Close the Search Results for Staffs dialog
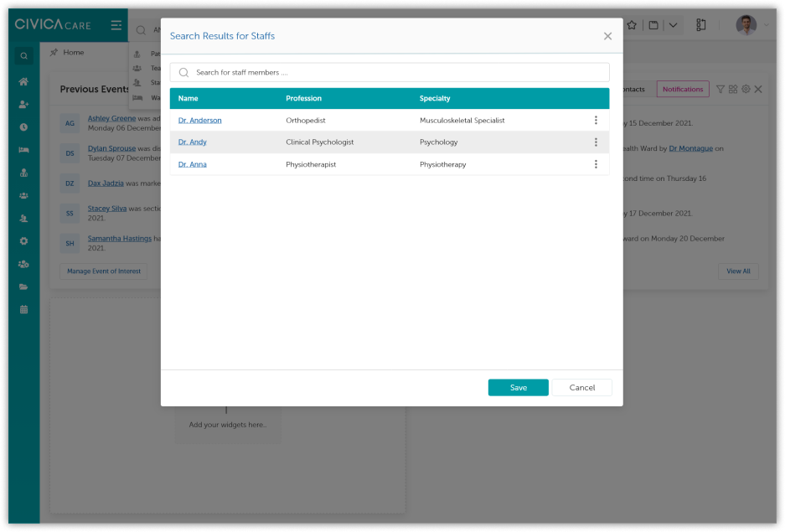Screen dimensions: 785x532 [607, 36]
